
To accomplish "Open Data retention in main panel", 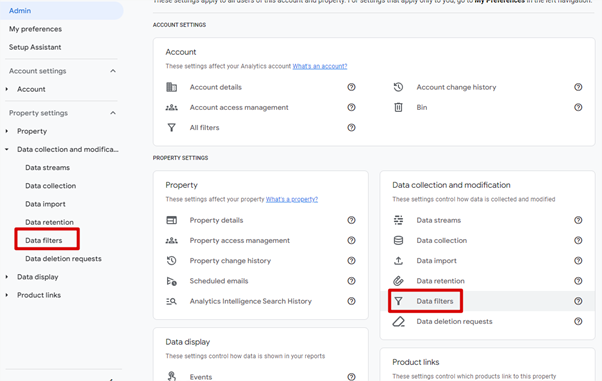I will (440, 281).
